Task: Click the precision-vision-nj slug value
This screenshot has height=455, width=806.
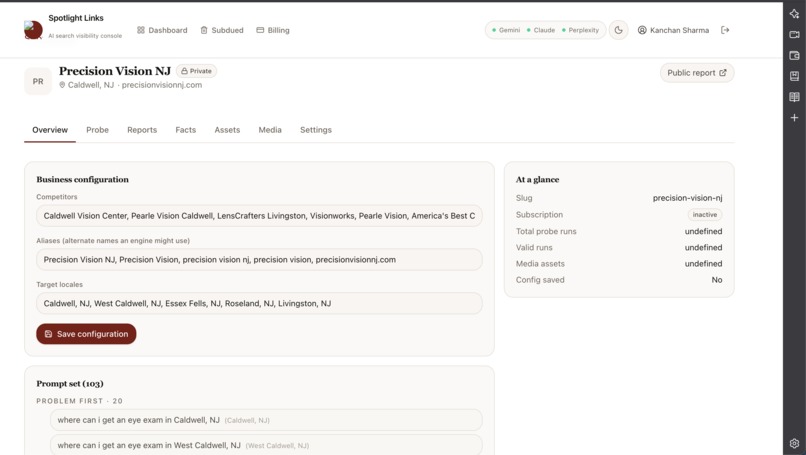Action: (687, 198)
